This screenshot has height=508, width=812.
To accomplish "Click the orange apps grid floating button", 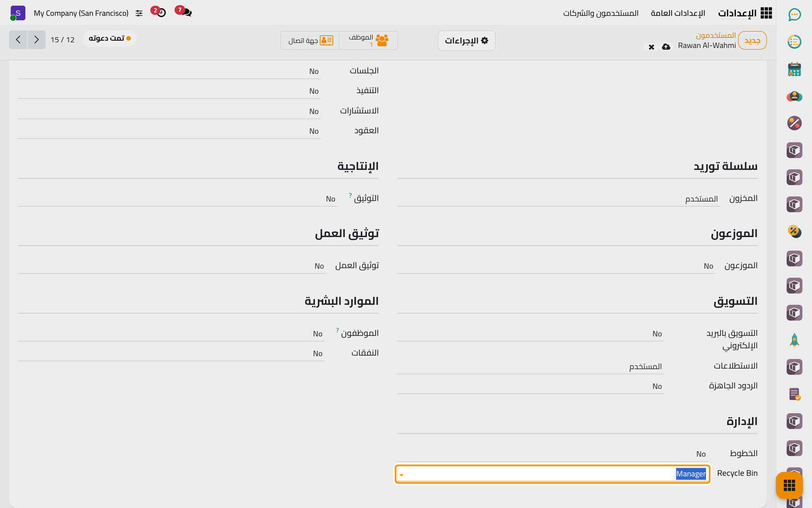I will coord(789,485).
